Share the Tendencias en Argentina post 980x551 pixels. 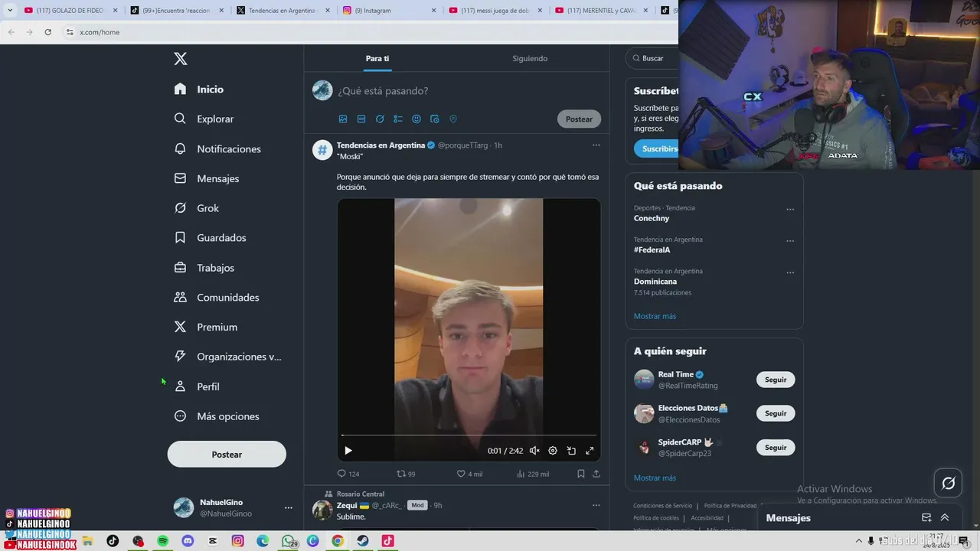coord(596,474)
